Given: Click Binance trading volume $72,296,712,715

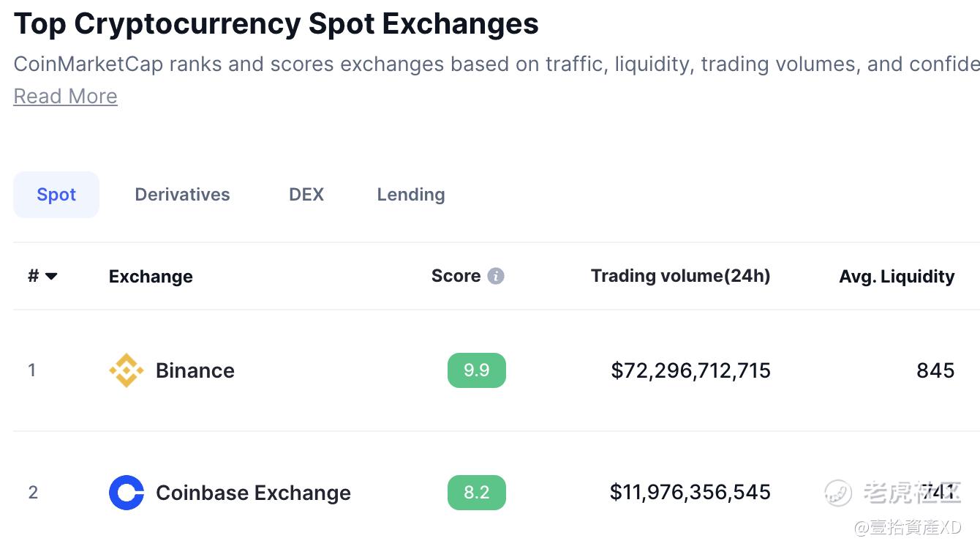Looking at the screenshot, I should [x=691, y=370].
